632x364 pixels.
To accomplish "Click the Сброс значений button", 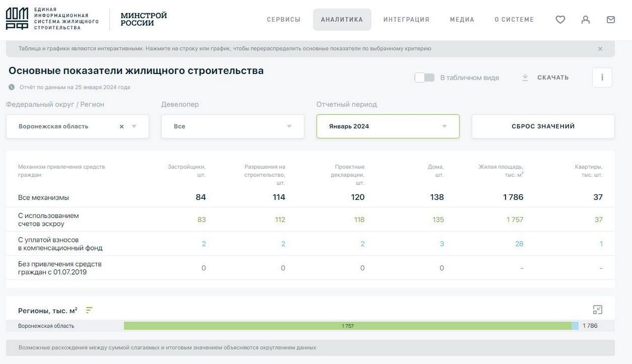I will [x=543, y=127].
